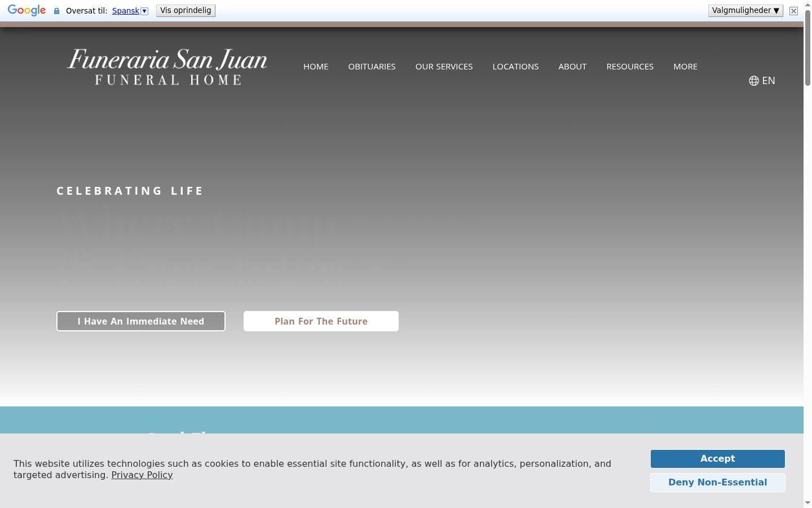The image size is (812, 508).
Task: Click the blue lock icon beside Oversat til
Action: [x=56, y=11]
